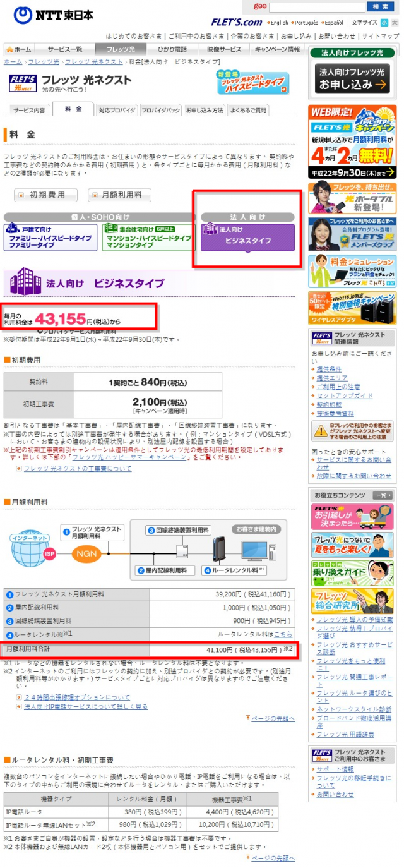Open FLET'S光 メンバーズクラブ banner
The image size is (404, 868).
click(x=353, y=234)
